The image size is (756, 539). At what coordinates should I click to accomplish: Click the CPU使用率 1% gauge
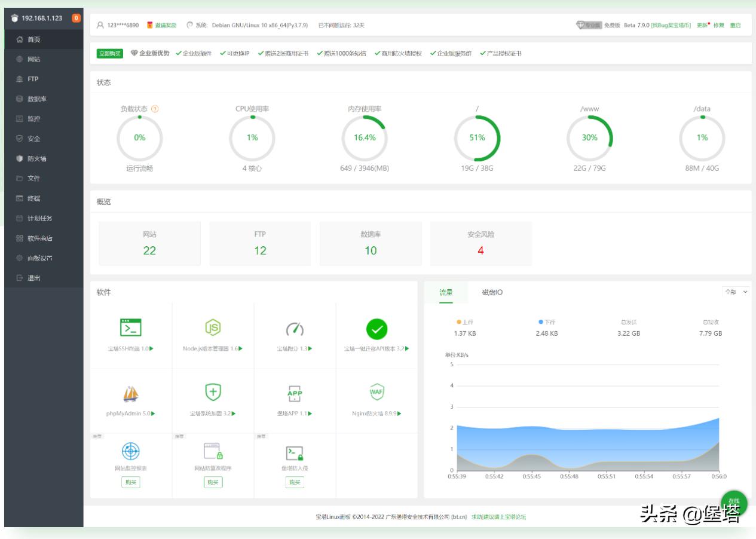[253, 137]
